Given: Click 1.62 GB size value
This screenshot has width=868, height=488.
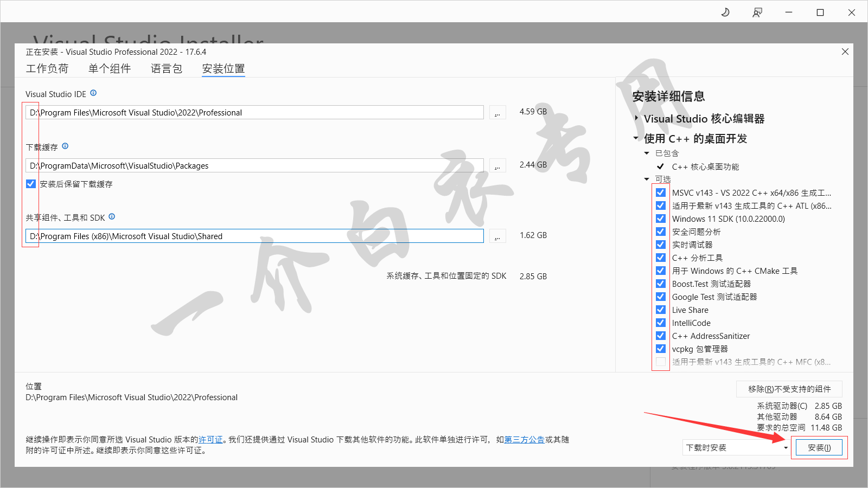Looking at the screenshot, I should pyautogui.click(x=533, y=235).
